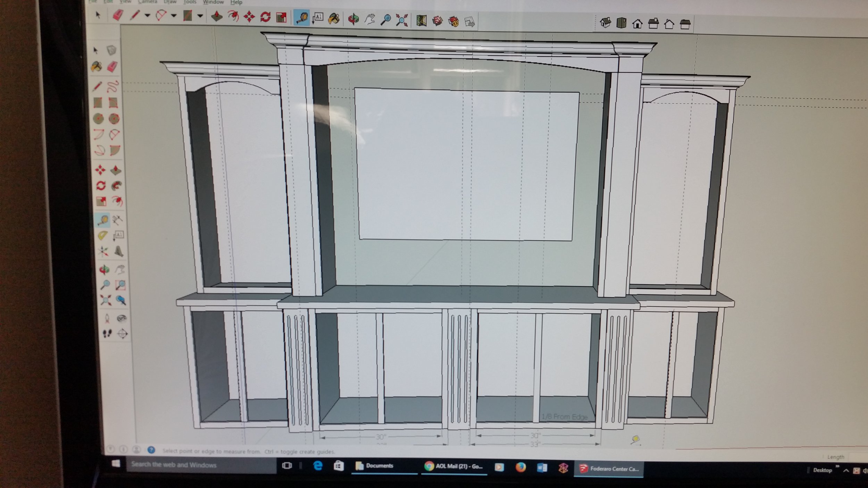Click the highlighted Tape Measure tool in top toolbar

coord(301,18)
